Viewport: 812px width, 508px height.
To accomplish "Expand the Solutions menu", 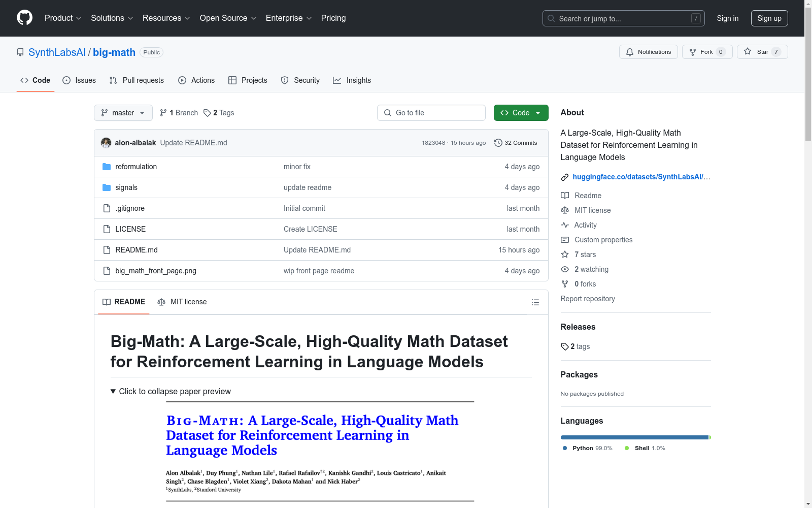I will pos(112,18).
